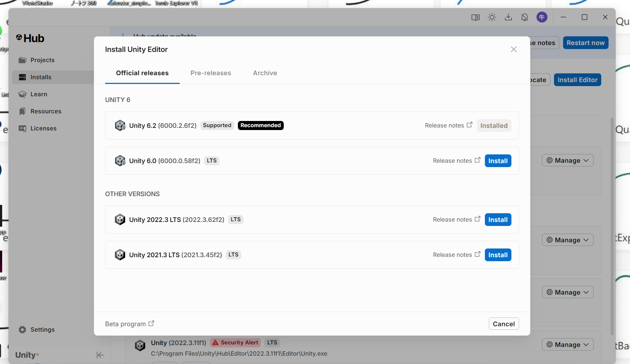Install Unity 2022.3 LTS (2022.3.62f2)
Screen dimensions: 630x364
(x=498, y=220)
